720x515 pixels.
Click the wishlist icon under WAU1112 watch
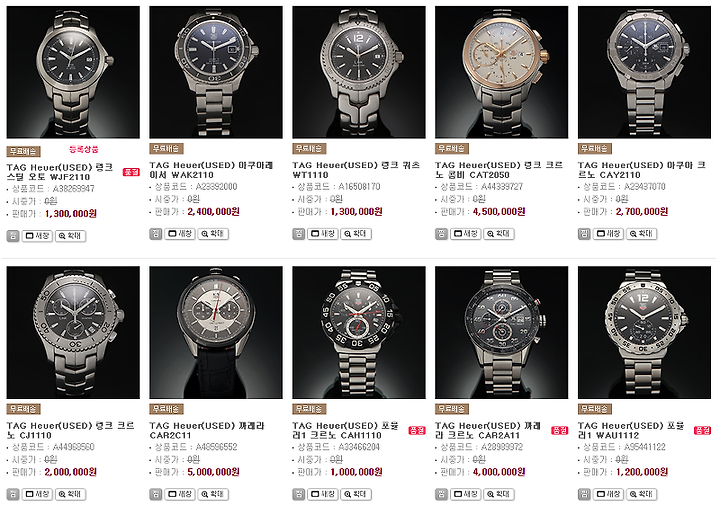[584, 494]
